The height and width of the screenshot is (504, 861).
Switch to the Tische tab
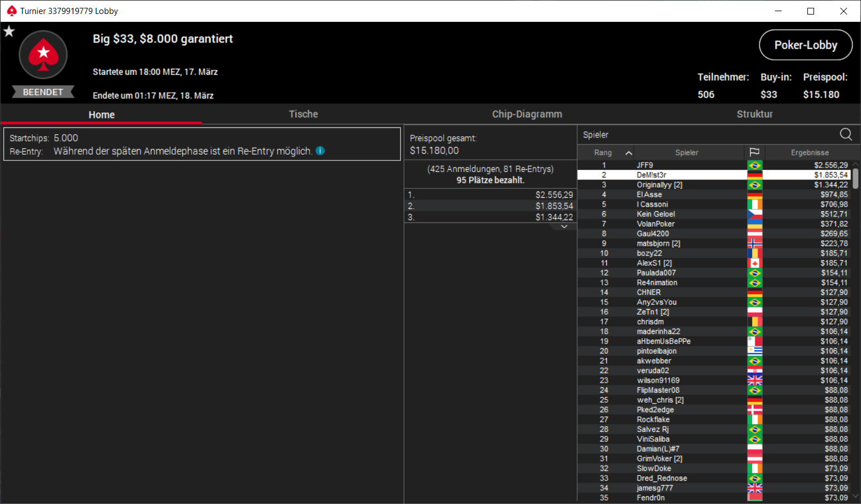tap(303, 114)
